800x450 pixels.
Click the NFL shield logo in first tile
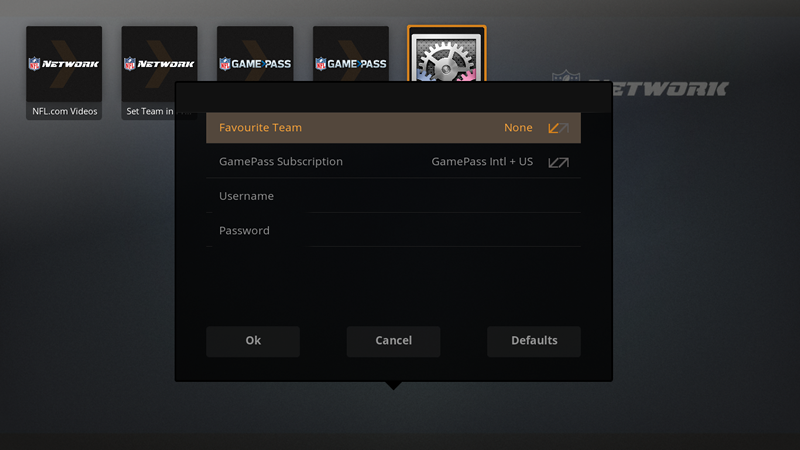(x=34, y=64)
